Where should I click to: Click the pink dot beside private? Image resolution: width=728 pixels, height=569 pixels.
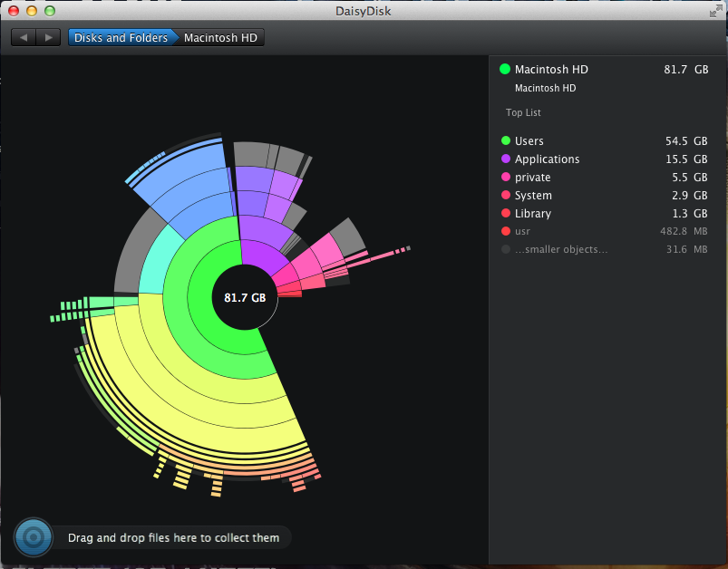tap(506, 177)
